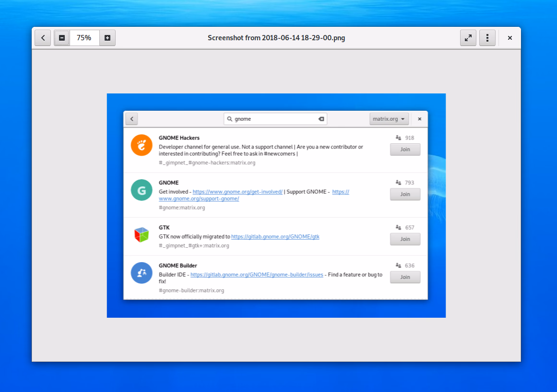Click the back chevron in the room directory
Image resolution: width=557 pixels, height=392 pixels.
(x=132, y=119)
